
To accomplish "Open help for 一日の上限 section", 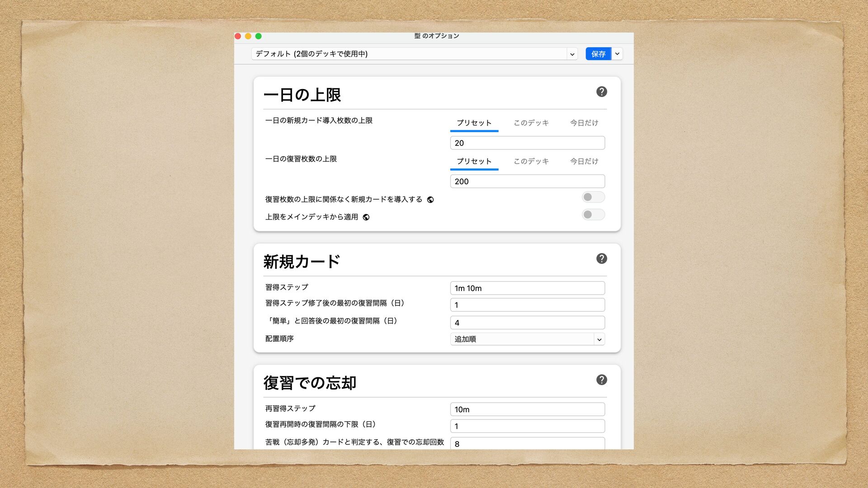I will [x=601, y=92].
